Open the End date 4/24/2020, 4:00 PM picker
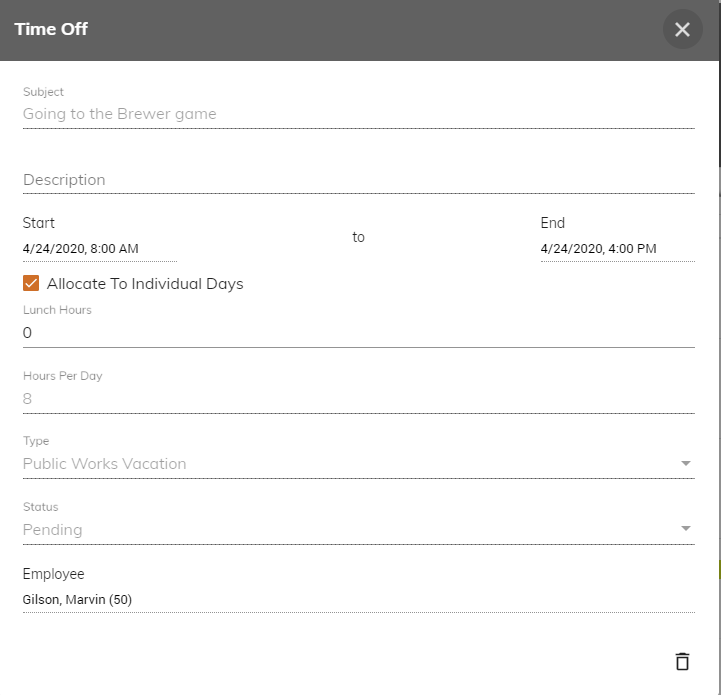Viewport: 721px width, 695px height. [x=618, y=249]
